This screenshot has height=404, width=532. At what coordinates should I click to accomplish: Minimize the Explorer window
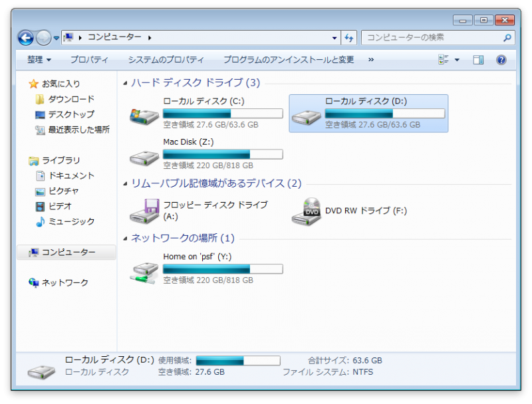(462, 21)
